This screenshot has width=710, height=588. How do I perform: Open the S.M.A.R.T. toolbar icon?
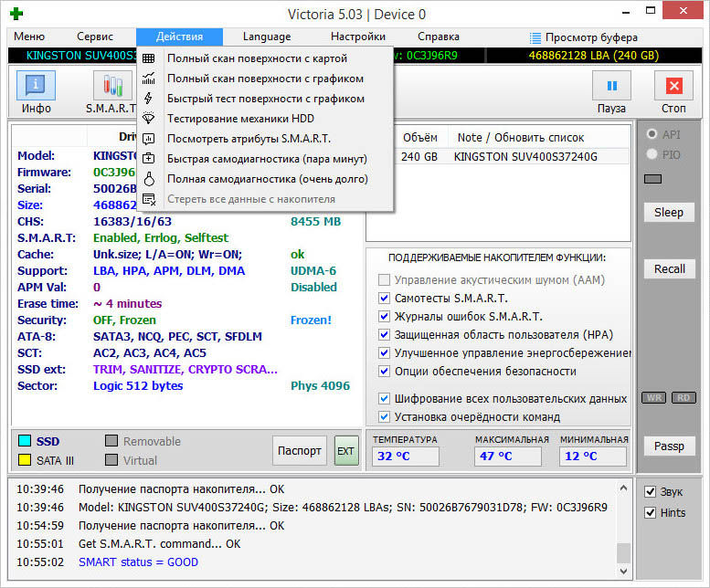point(112,87)
